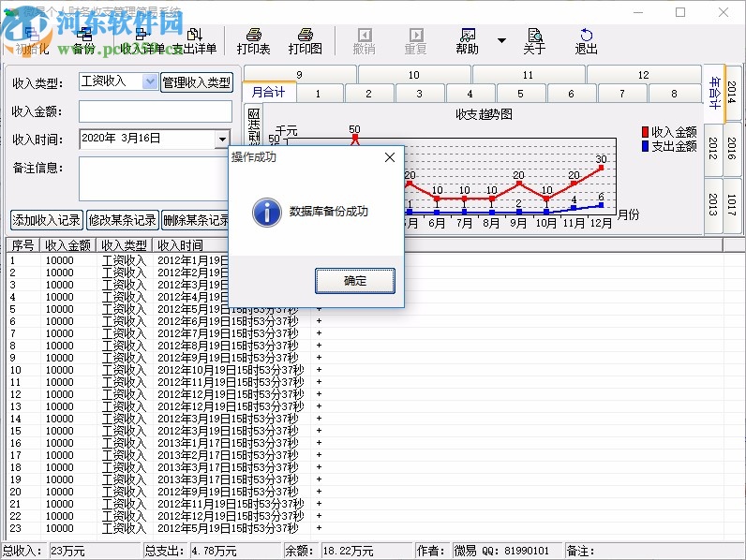Click the 备份 backup toolbar icon
This screenshot has height=560, width=746.
tap(84, 41)
